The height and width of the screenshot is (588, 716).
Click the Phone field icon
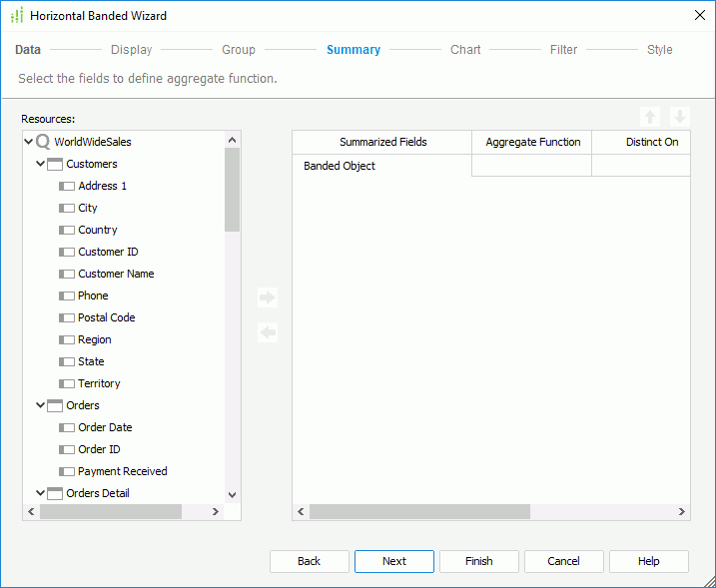(x=67, y=295)
